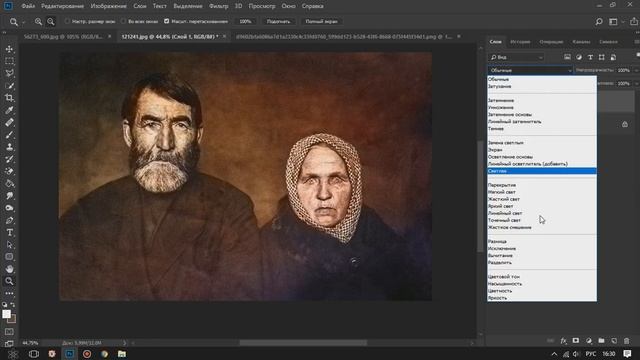This screenshot has width=640, height=360.
Task: Select the Magic Wand selection tool
Action: (9, 86)
